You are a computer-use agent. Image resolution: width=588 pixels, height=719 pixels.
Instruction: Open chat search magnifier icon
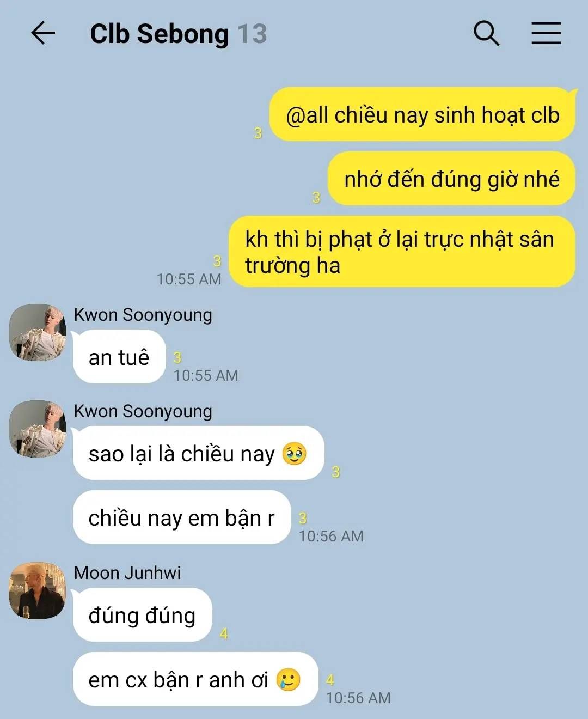[x=486, y=33]
